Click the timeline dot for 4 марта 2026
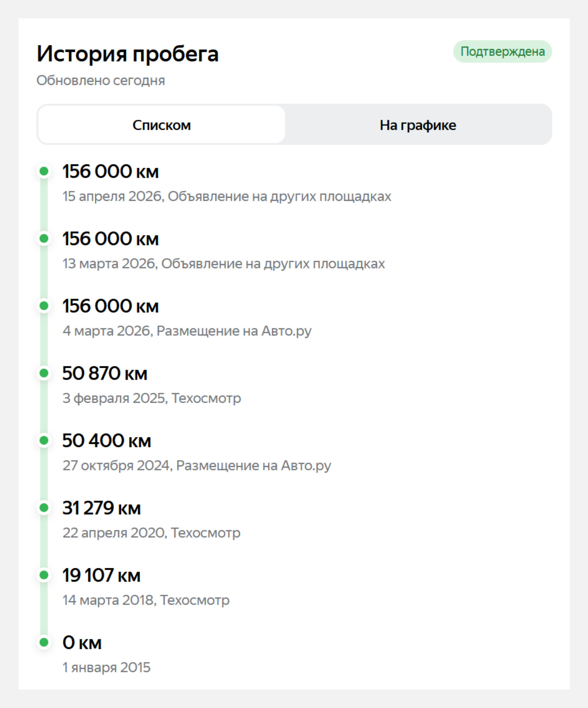 (x=44, y=306)
